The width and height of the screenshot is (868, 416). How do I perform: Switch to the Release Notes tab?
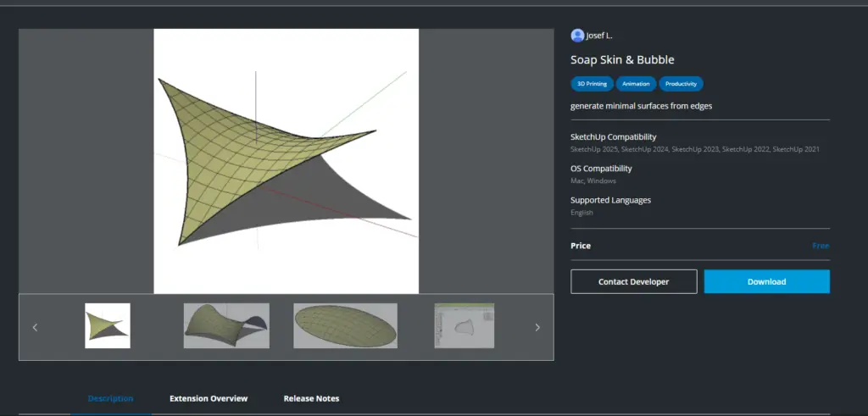(312, 398)
